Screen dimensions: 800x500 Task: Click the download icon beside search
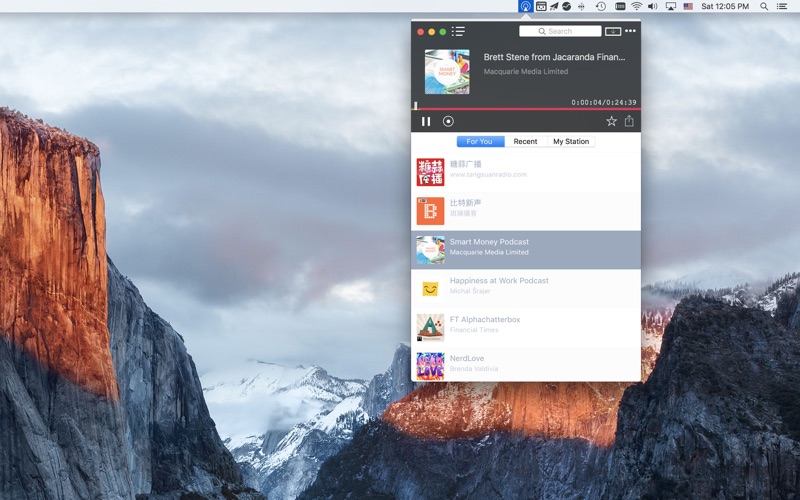pos(613,32)
